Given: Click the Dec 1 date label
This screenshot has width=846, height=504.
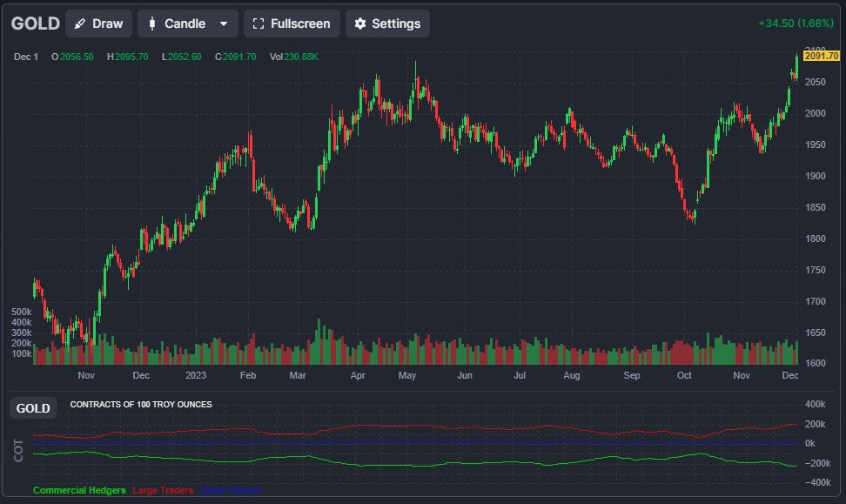Looking at the screenshot, I should [x=26, y=57].
